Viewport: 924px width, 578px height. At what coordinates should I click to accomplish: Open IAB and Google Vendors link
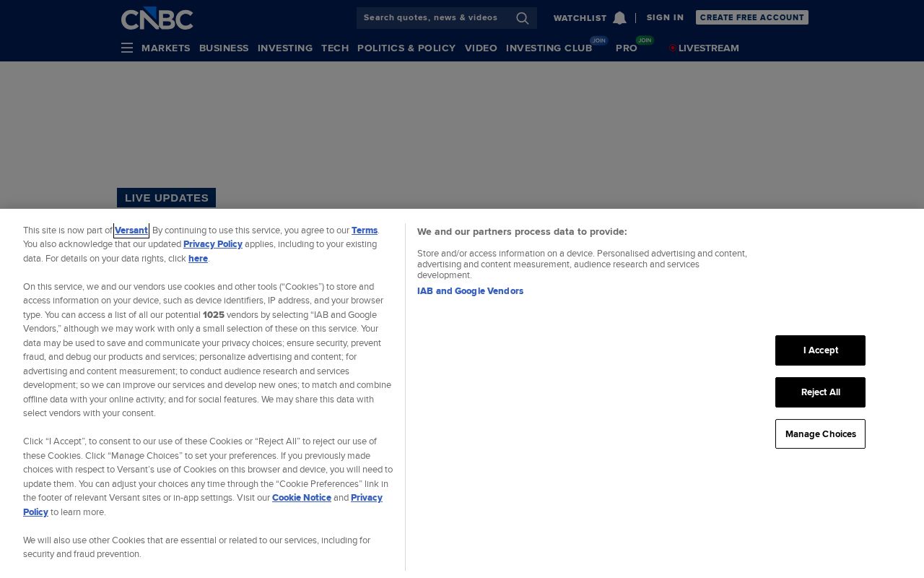(x=470, y=291)
